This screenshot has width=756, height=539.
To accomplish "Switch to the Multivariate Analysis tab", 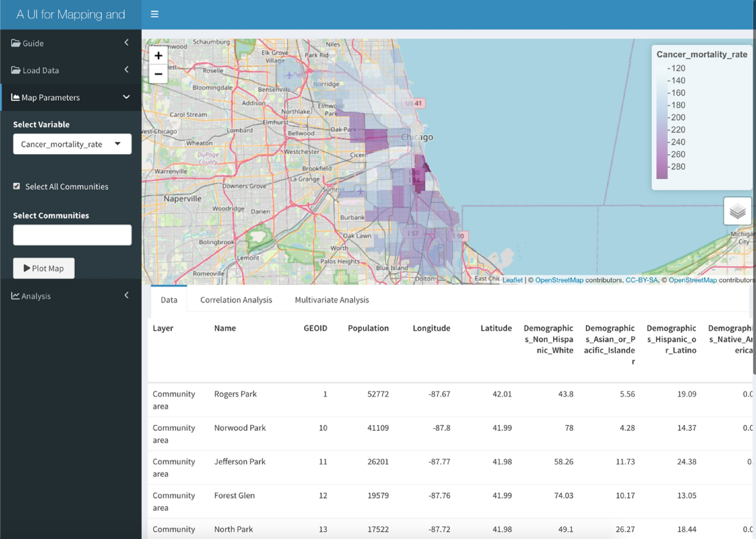I will coord(331,300).
